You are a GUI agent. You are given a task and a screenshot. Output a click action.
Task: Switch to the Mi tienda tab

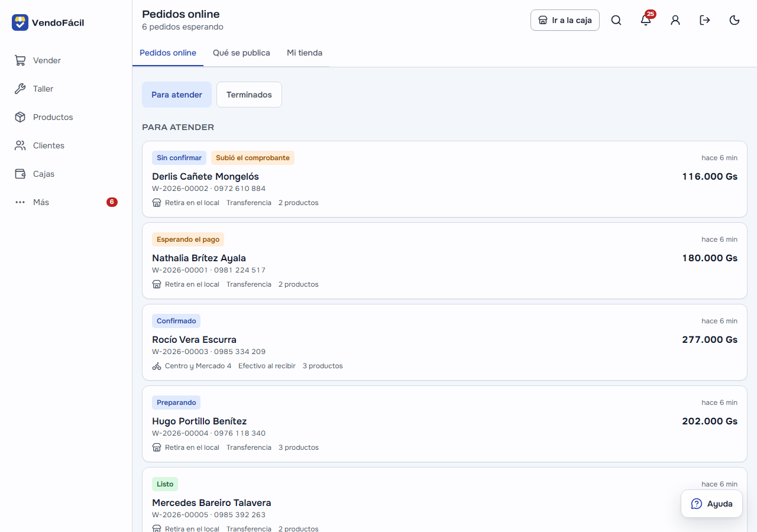(x=305, y=53)
